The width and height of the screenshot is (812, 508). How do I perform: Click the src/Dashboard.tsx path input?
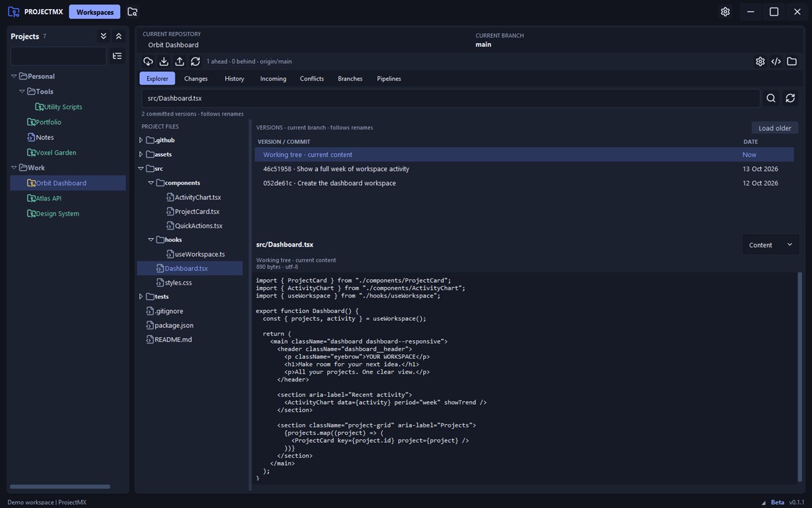point(451,98)
